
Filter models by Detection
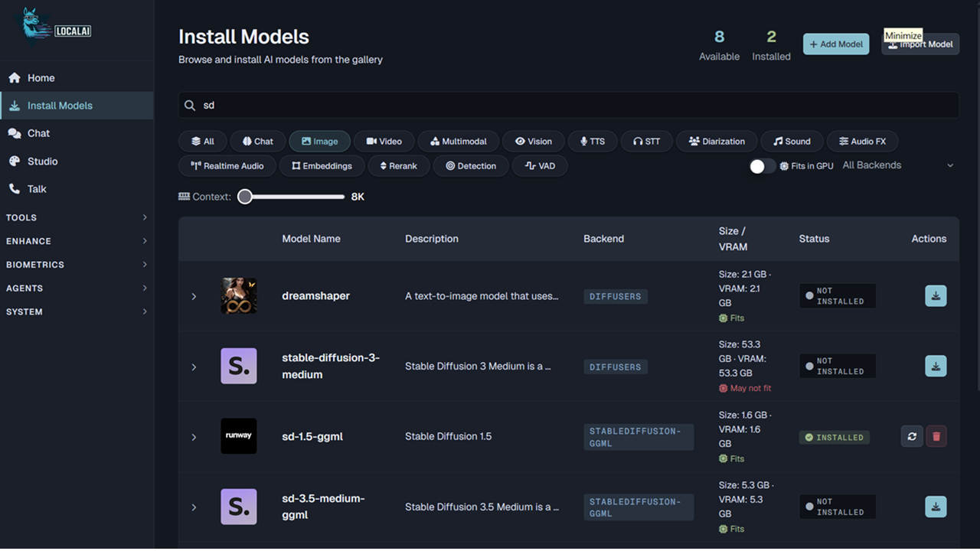point(472,166)
